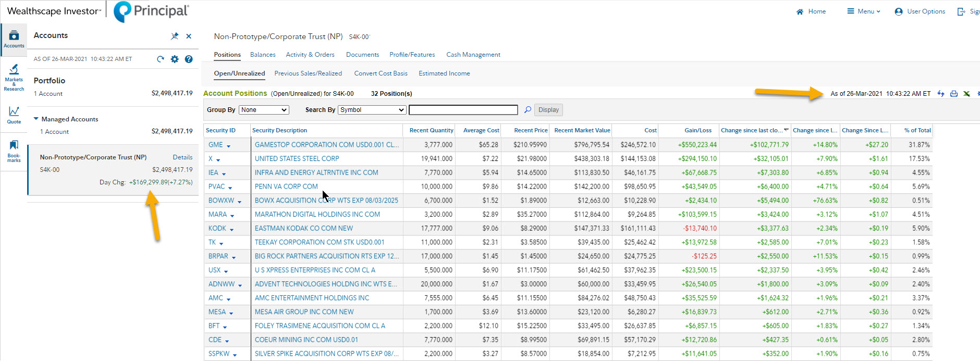This screenshot has height=361, width=980.
Task: Open User Options
Action: click(920, 11)
